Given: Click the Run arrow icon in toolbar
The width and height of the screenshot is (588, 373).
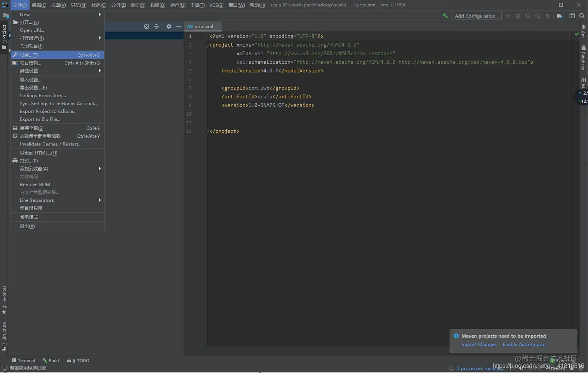Looking at the screenshot, I should tap(508, 16).
